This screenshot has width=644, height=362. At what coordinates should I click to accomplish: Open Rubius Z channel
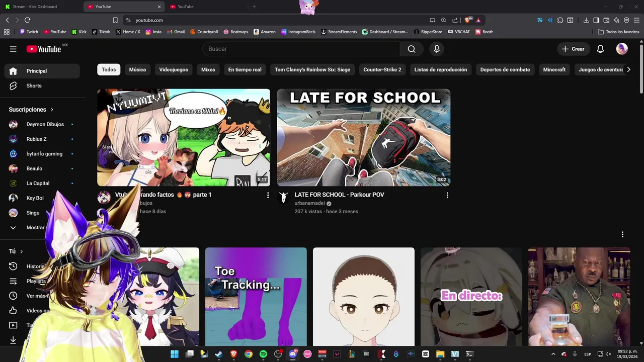(x=42, y=139)
